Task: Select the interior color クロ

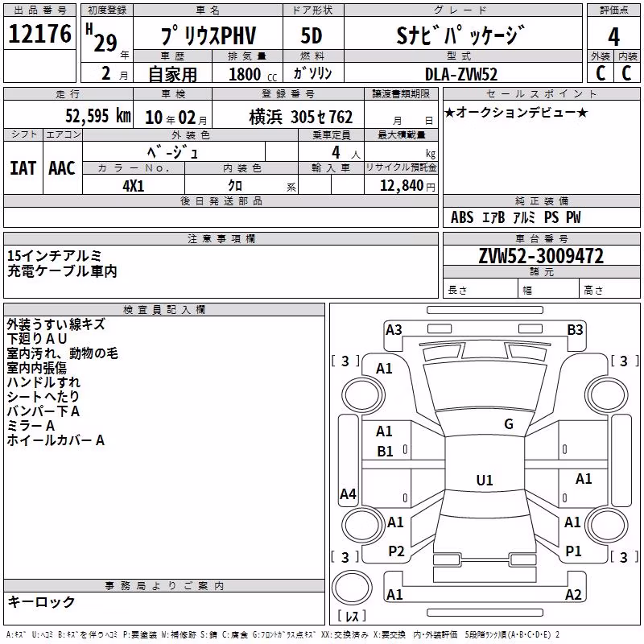Action: 235,186
